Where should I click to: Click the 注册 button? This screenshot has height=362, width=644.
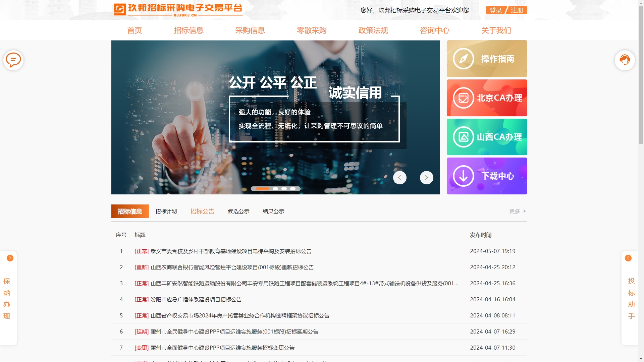click(517, 10)
